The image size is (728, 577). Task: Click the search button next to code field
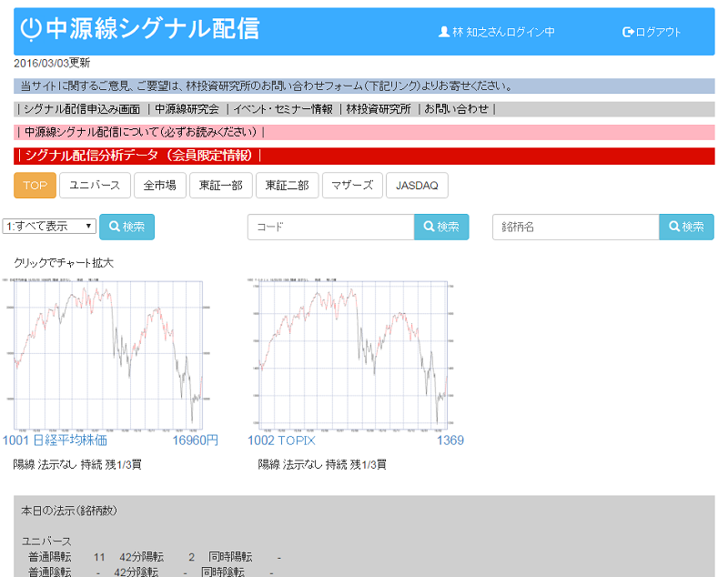[440, 227]
